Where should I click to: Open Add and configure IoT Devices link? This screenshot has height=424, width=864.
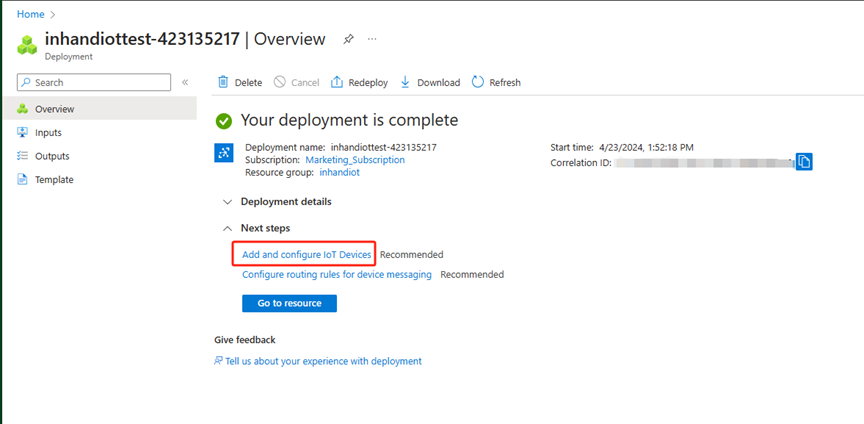(x=306, y=255)
